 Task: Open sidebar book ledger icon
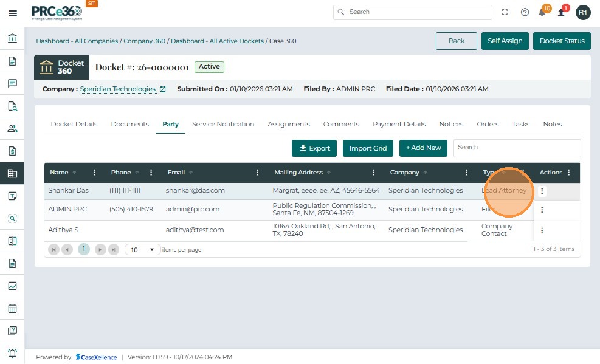[x=12, y=241]
